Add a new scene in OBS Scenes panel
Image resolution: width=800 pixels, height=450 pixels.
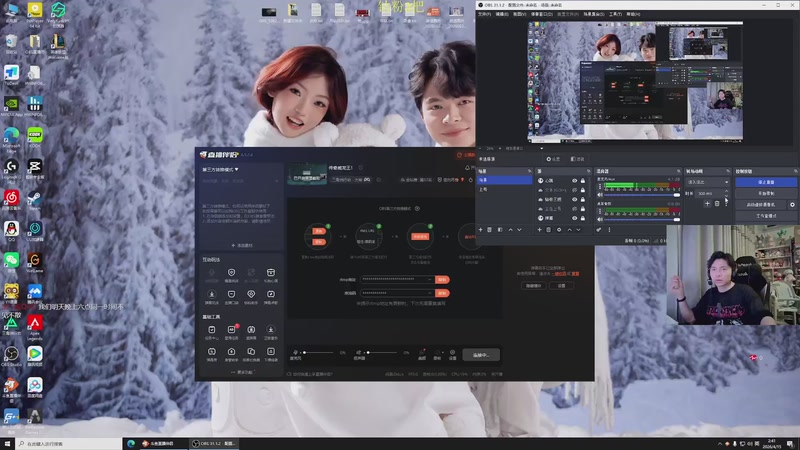pyautogui.click(x=480, y=230)
